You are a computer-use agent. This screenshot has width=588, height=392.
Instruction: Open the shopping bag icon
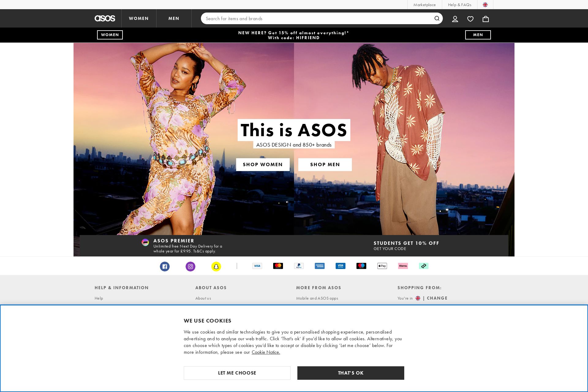[x=486, y=19]
